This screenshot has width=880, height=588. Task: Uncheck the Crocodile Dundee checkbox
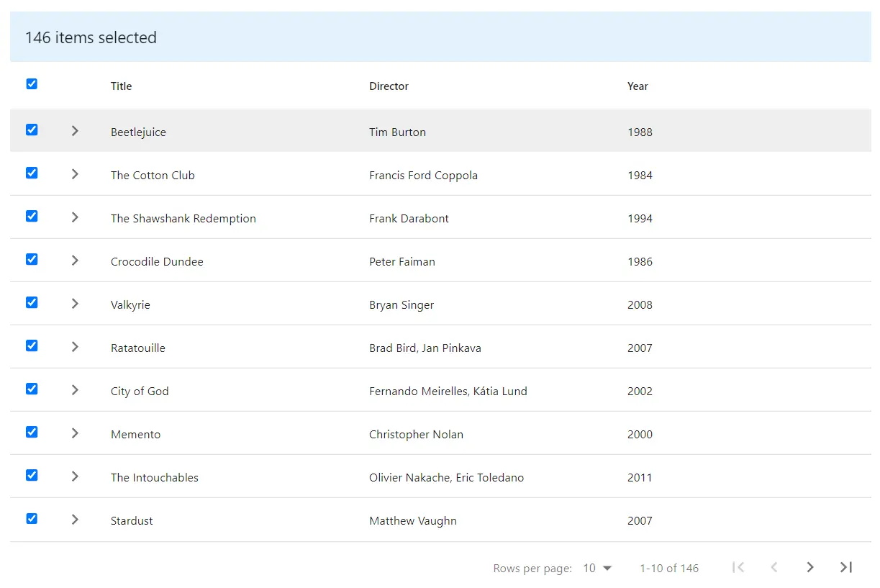32,259
